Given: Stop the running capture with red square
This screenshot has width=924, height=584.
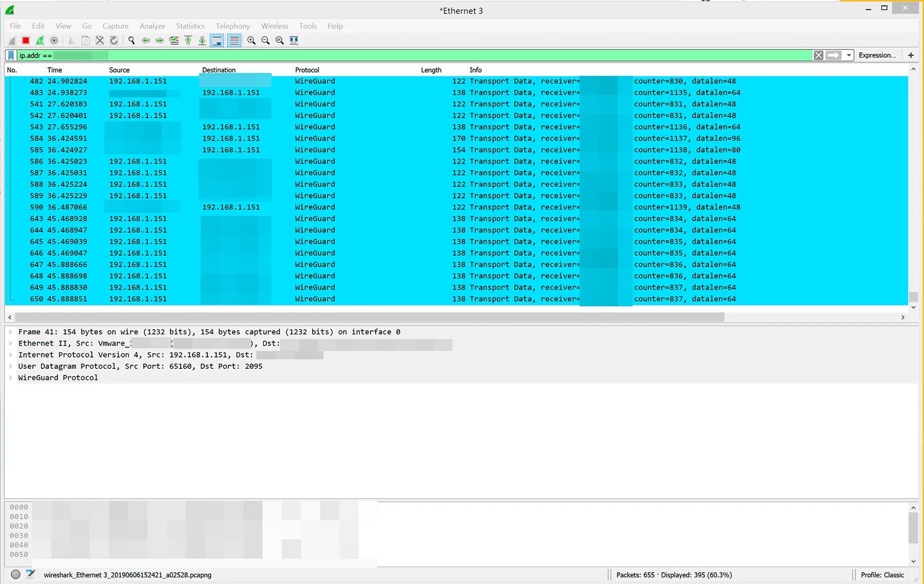Looking at the screenshot, I should [x=26, y=41].
